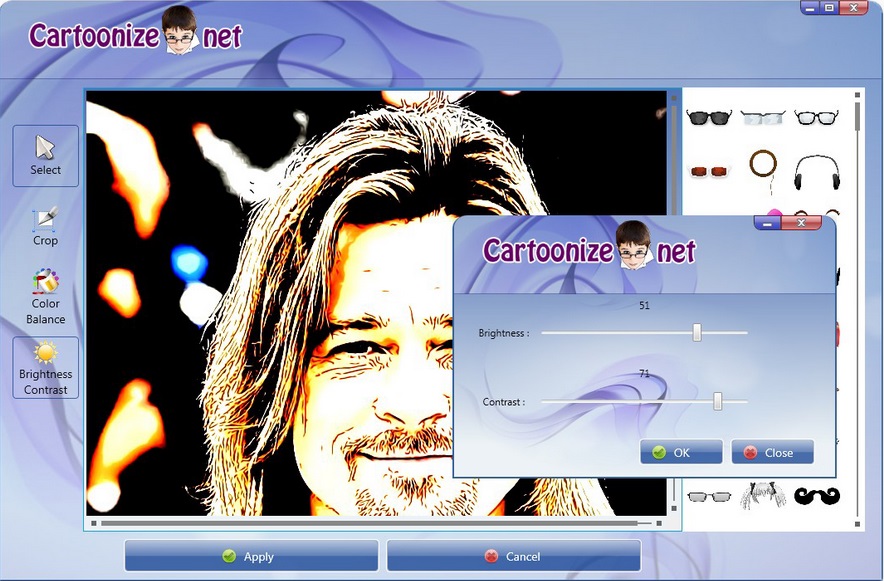
Task: Add the clear black-framed glasses
Action: pos(816,117)
